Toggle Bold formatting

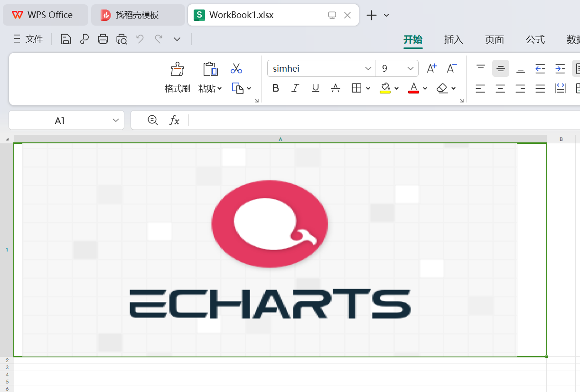(276, 88)
